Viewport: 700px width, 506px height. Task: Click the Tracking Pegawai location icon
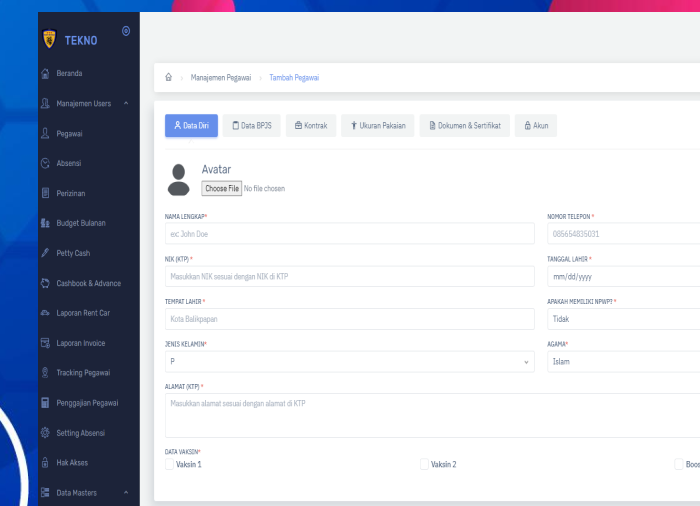click(45, 373)
